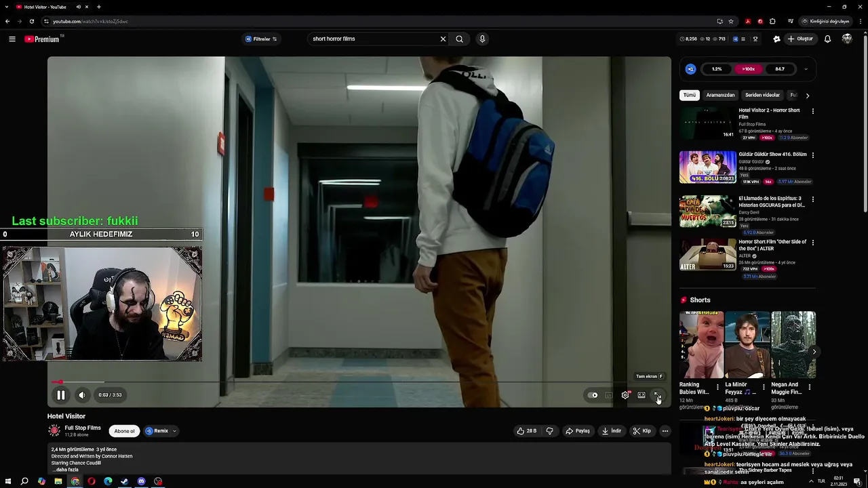Open the YouTube hamburger guide menu
Viewport: 868px width, 488px height.
coord(12,39)
